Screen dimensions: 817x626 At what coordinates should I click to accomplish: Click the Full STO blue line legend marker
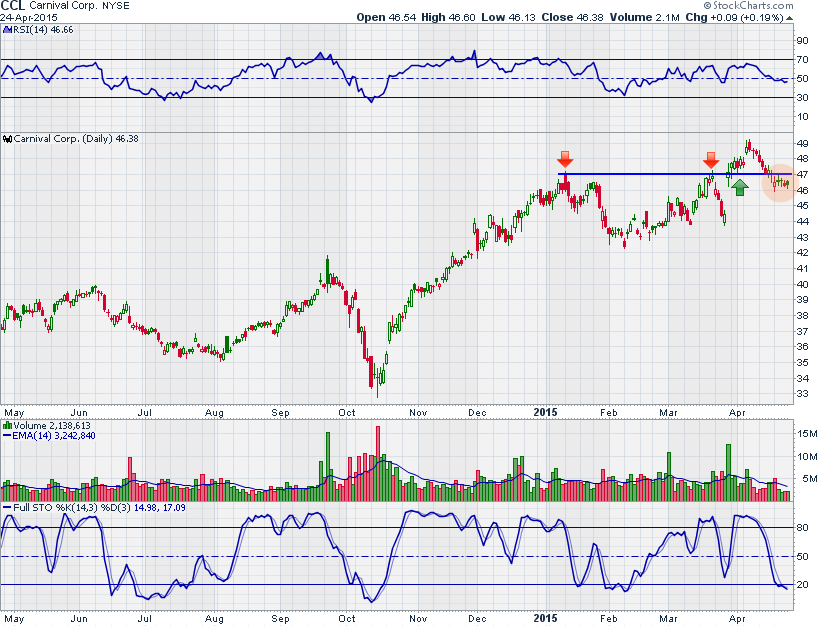point(7,508)
